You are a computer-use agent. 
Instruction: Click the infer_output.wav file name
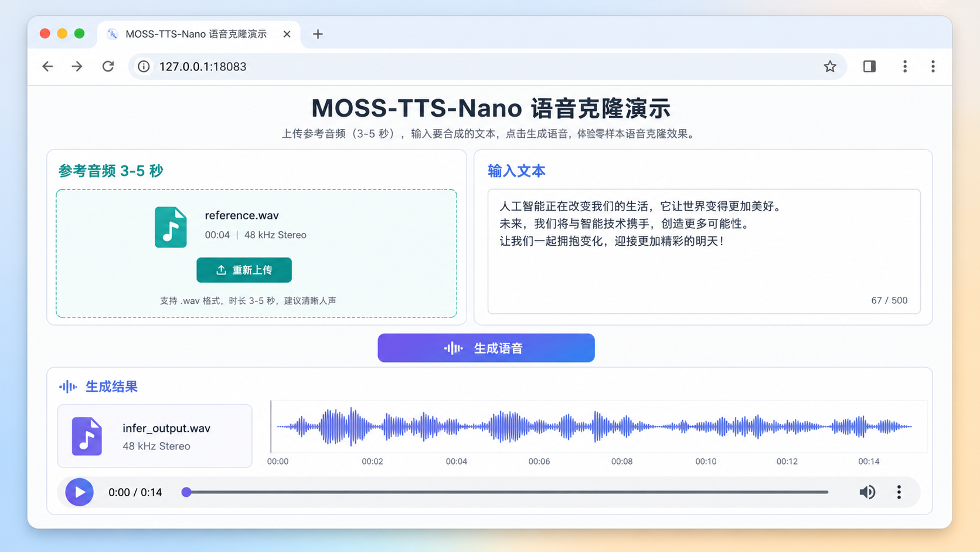[166, 428]
